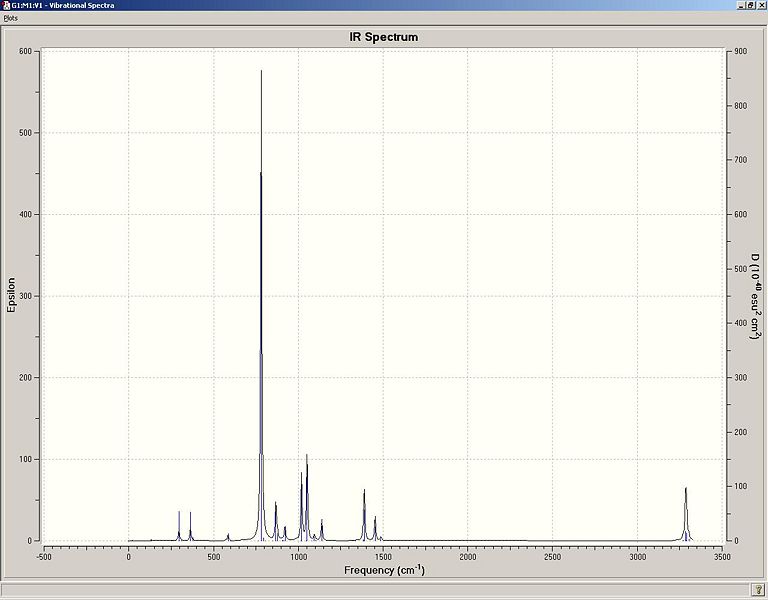The image size is (768, 600).
Task: Click the 'D (10-40 esu2 cm2)' axis label
Action: point(756,296)
